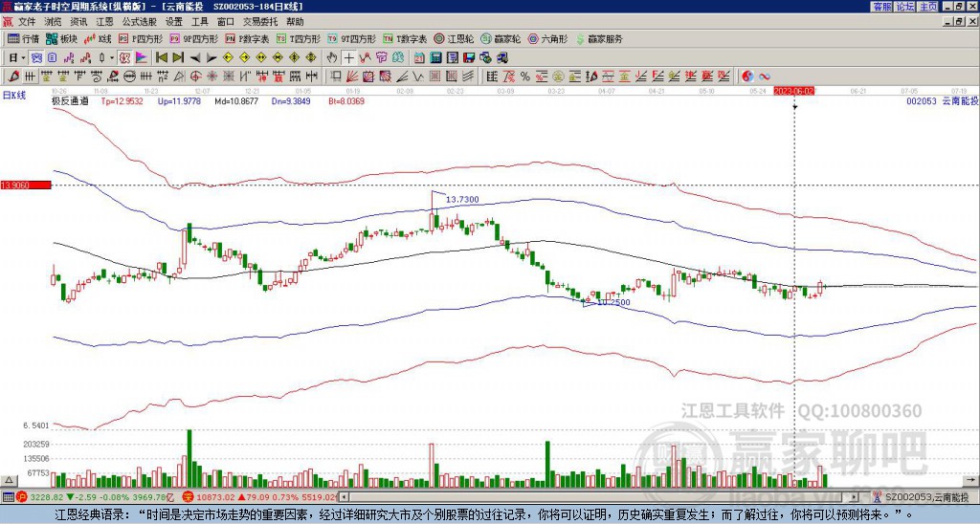
Task: Open the 交易委托 menu
Action: tap(260, 22)
